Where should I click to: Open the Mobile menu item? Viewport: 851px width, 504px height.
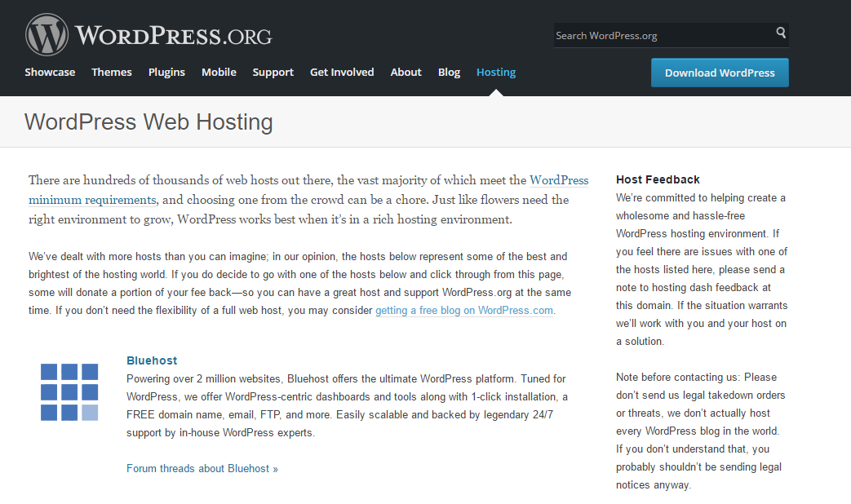[x=219, y=72]
